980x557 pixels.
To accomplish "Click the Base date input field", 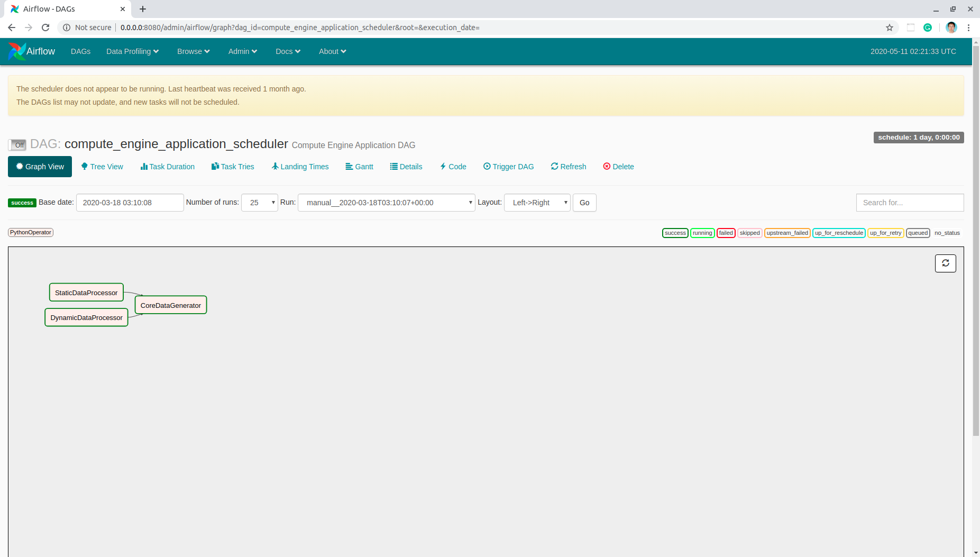I will pyautogui.click(x=130, y=203).
